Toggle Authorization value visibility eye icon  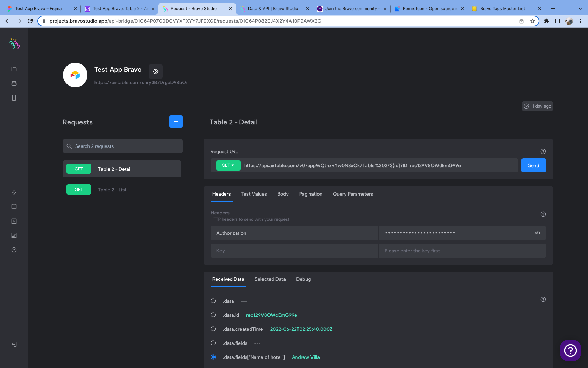point(538,233)
